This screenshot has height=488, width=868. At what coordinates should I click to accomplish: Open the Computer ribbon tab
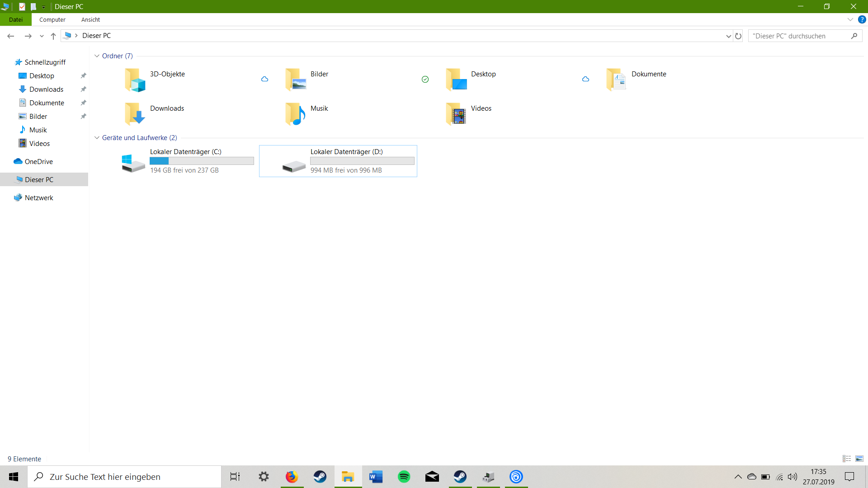[x=52, y=19]
